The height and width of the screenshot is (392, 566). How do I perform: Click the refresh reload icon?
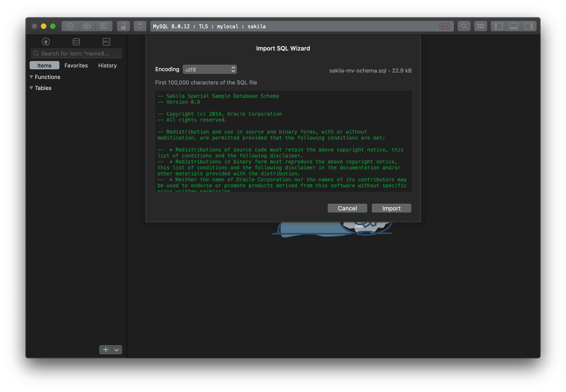point(140,26)
